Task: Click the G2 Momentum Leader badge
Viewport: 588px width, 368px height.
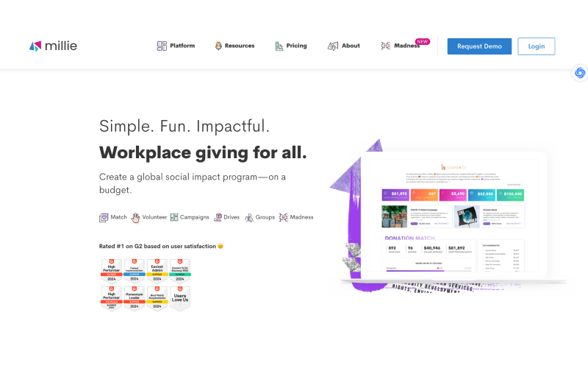Action: 134,297
